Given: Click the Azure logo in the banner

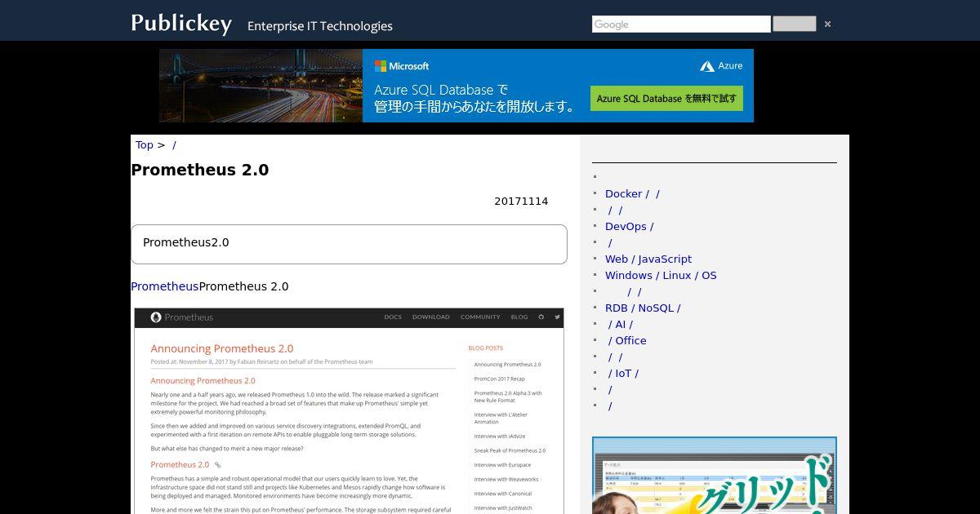Looking at the screenshot, I should click(721, 66).
